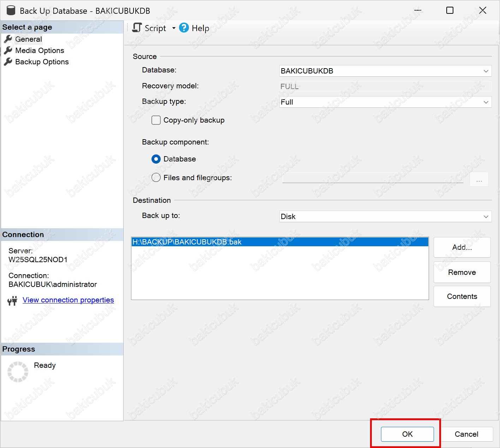500x448 pixels.
Task: Select the Database backup component radio button
Action: coord(156,159)
